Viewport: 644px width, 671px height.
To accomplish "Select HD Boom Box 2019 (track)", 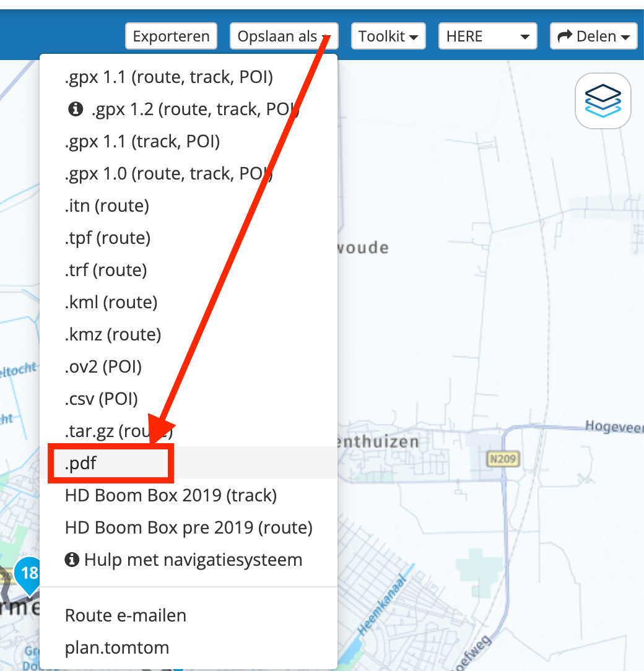I will click(x=171, y=495).
